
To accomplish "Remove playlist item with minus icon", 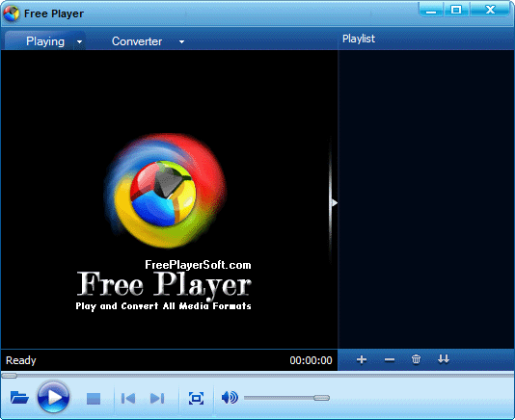I will tap(390, 360).
